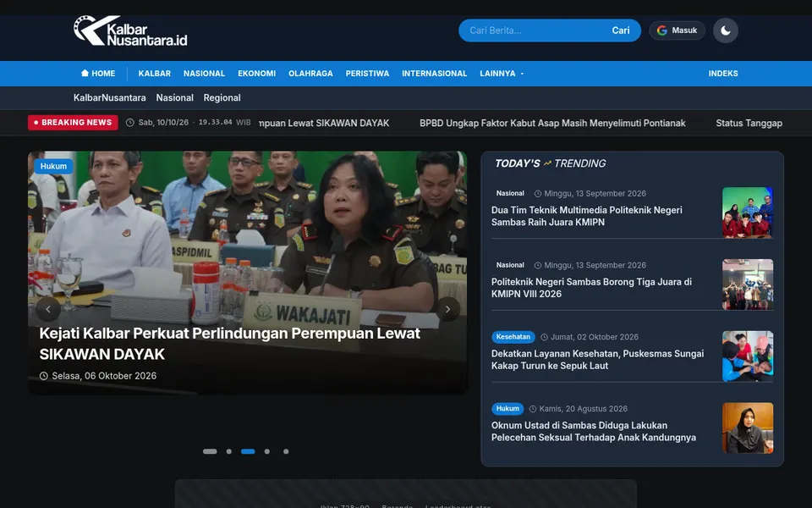Open headline Kejati Kalbar Perkuat Perlindungan Perempuan
812x508 pixels.
230,344
